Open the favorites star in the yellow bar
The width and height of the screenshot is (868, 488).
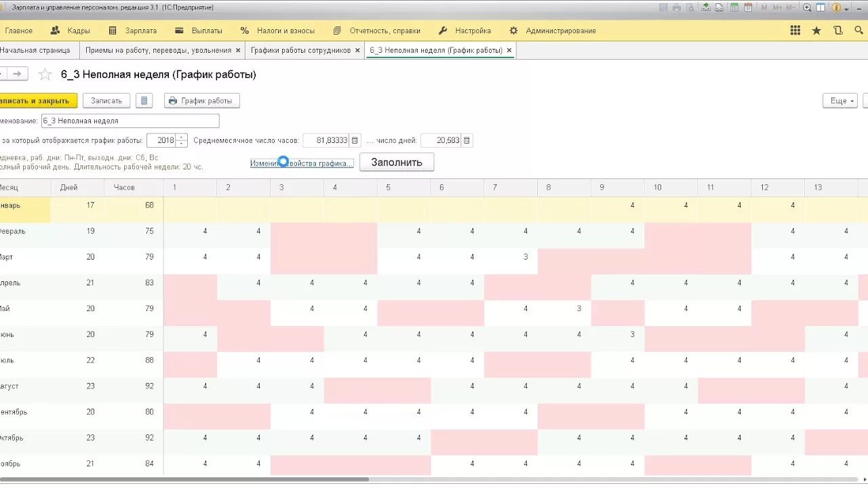816,30
